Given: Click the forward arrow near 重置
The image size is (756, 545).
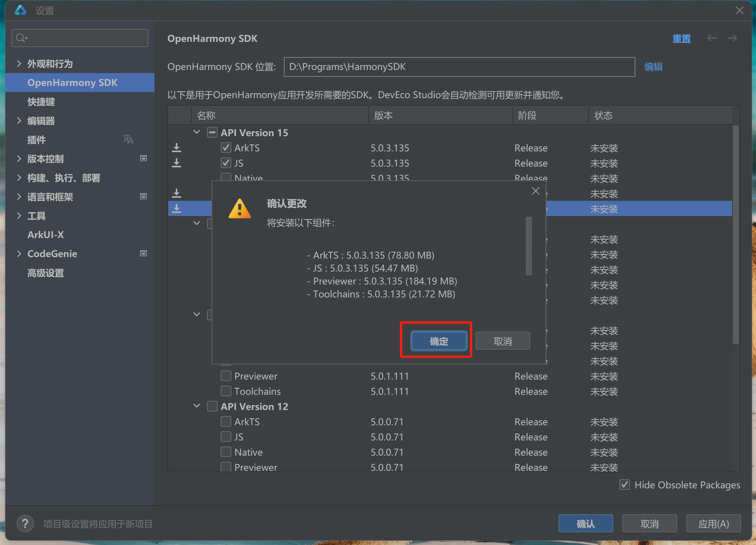Looking at the screenshot, I should tap(732, 38).
